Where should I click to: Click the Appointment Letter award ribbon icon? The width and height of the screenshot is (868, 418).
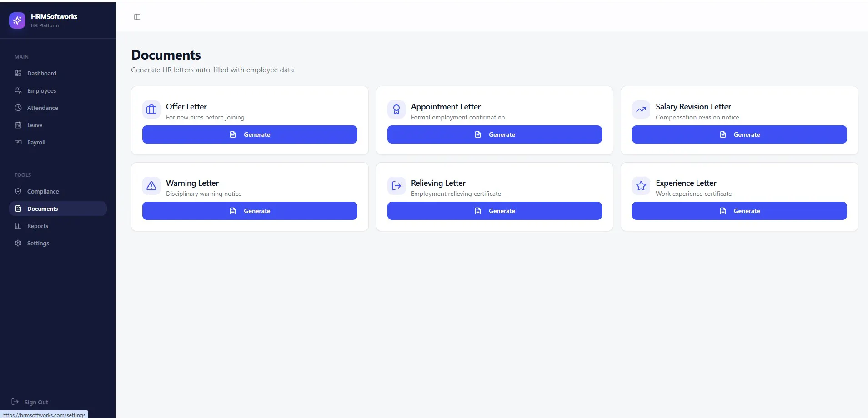pyautogui.click(x=396, y=109)
